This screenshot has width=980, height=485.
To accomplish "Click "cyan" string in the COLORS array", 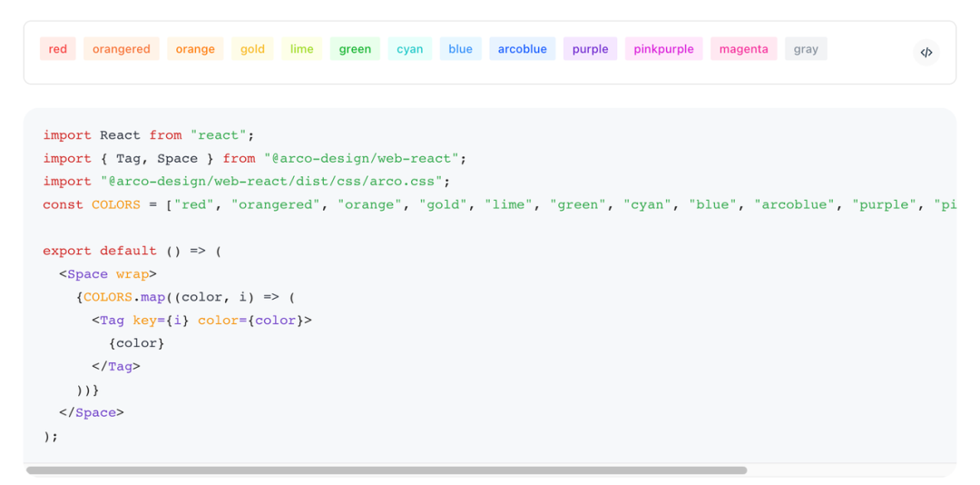I will 649,204.
